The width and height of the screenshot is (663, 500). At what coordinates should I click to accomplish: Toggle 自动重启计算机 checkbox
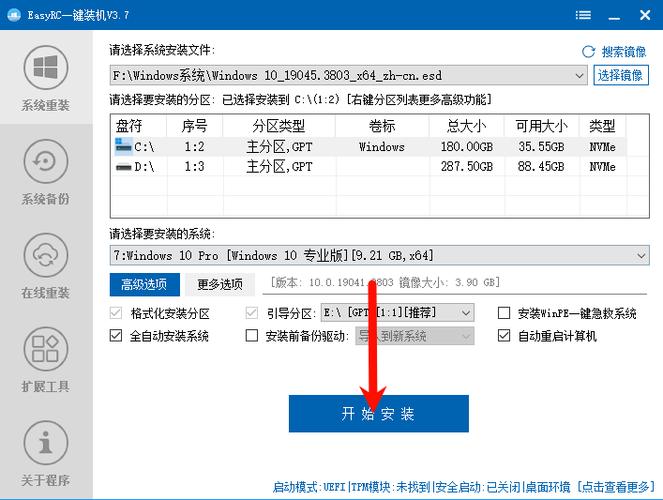pyautogui.click(x=504, y=336)
